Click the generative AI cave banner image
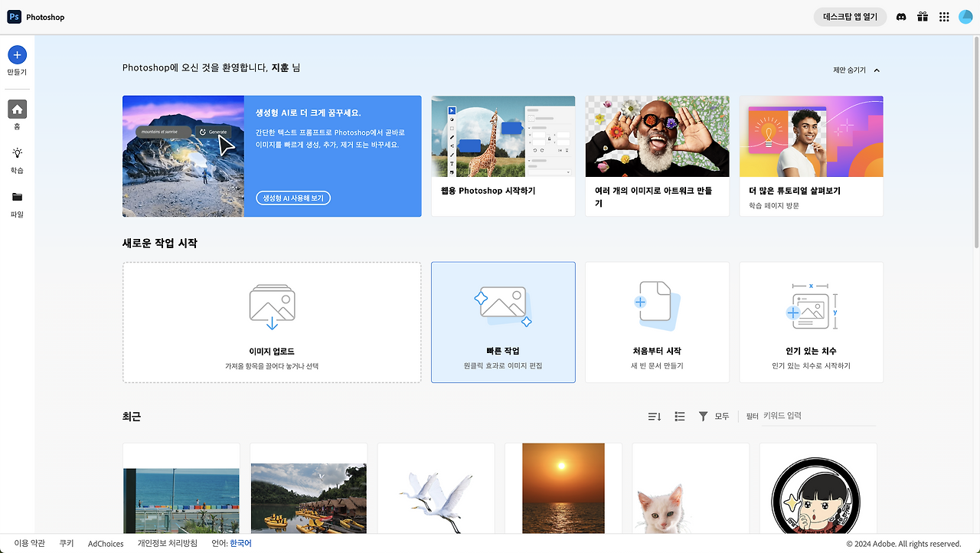980x553 pixels. (x=183, y=156)
